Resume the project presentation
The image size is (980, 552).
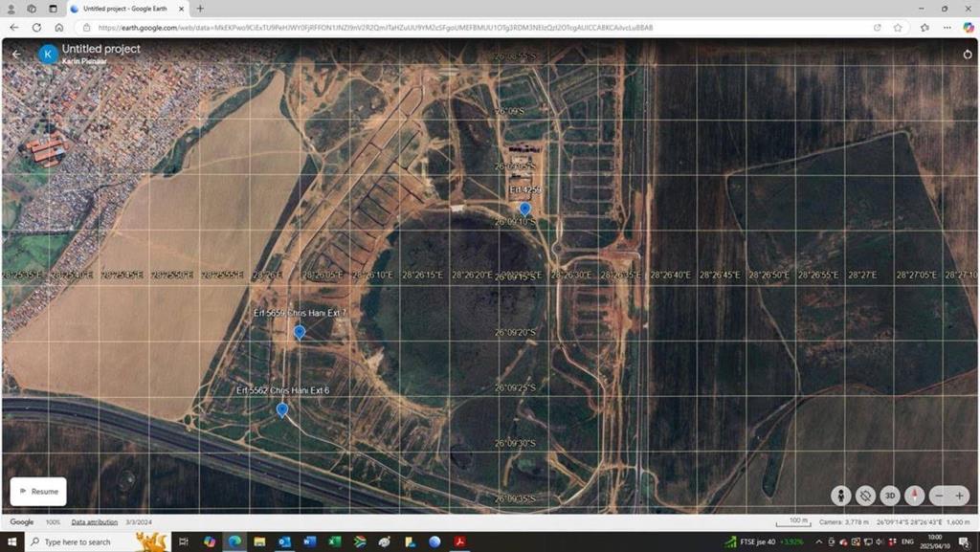pos(38,491)
